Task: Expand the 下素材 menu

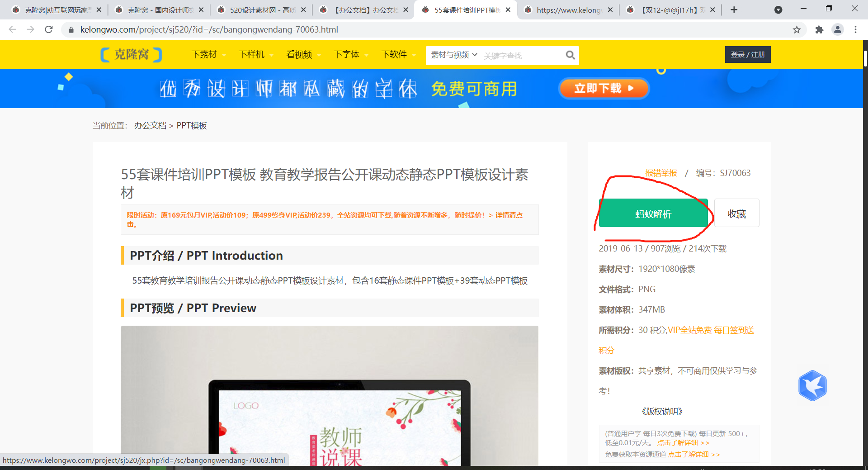Action: 208,55
